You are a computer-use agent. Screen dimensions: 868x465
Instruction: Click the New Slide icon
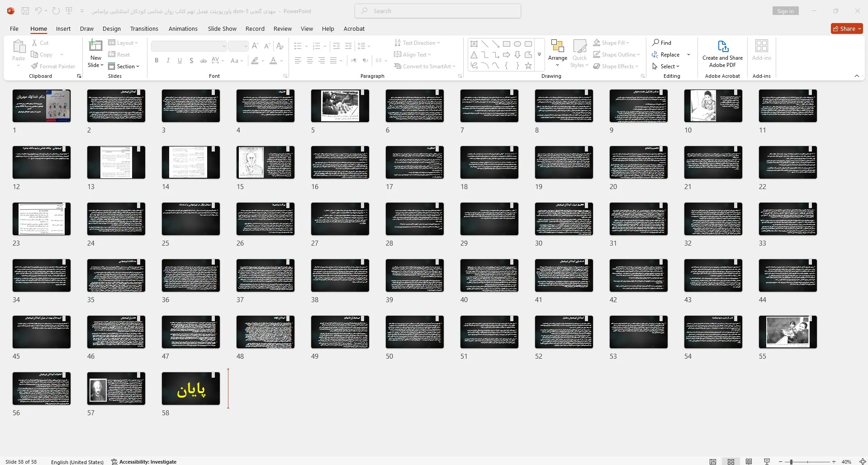95,46
